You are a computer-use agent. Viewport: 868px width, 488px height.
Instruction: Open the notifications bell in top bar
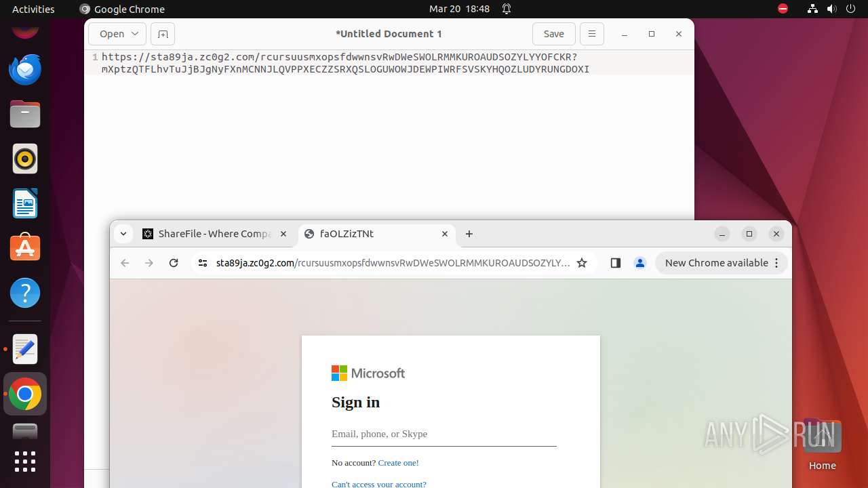[507, 9]
